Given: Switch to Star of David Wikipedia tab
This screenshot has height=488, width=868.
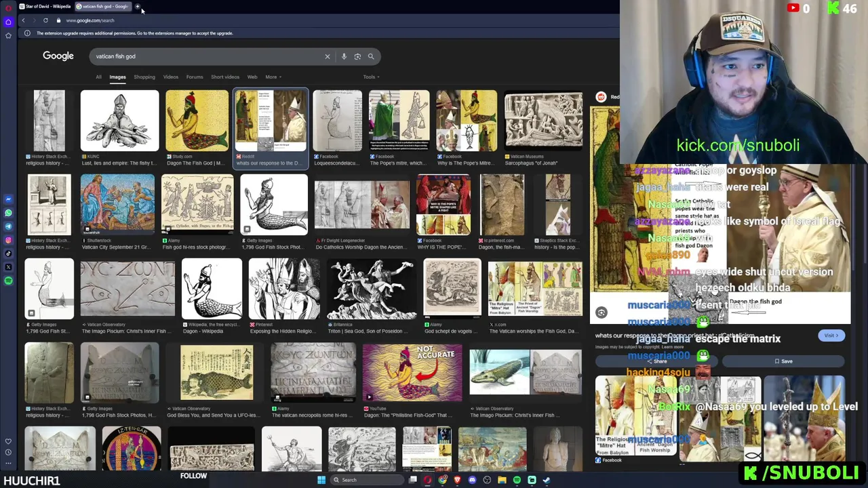Looking at the screenshot, I should 44,7.
